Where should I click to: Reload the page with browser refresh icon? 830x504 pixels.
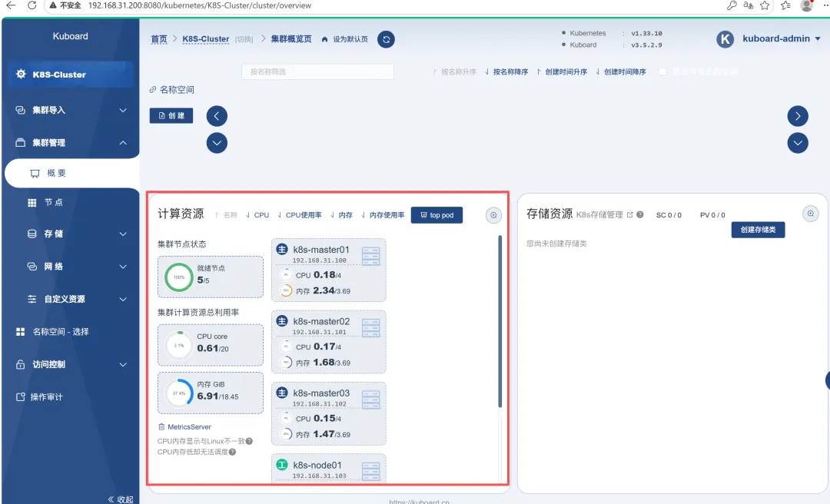coord(32,5)
